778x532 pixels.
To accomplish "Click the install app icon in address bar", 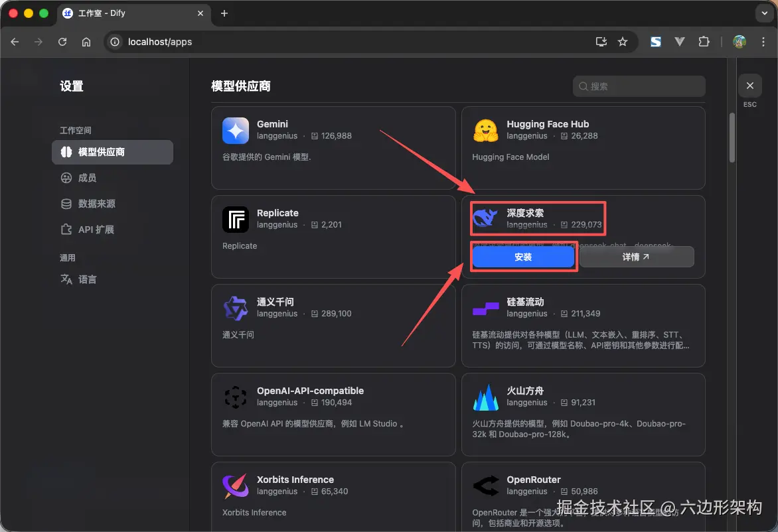I will coord(601,42).
